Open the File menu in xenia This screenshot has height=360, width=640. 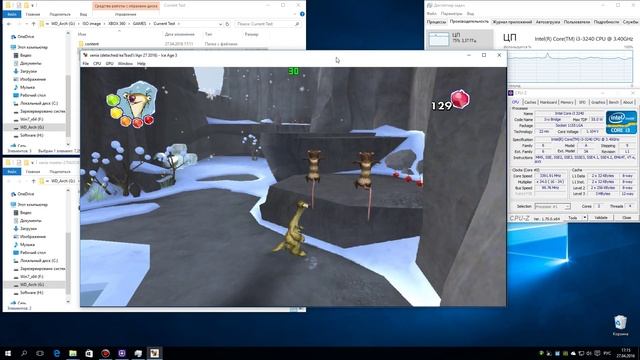[85, 64]
